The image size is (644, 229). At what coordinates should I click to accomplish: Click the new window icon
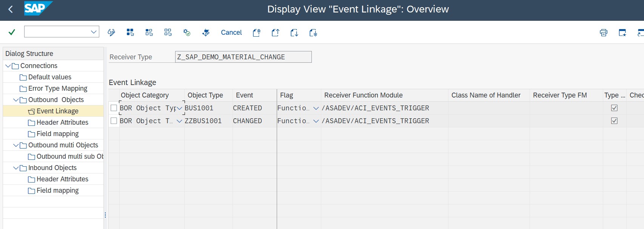tap(622, 32)
